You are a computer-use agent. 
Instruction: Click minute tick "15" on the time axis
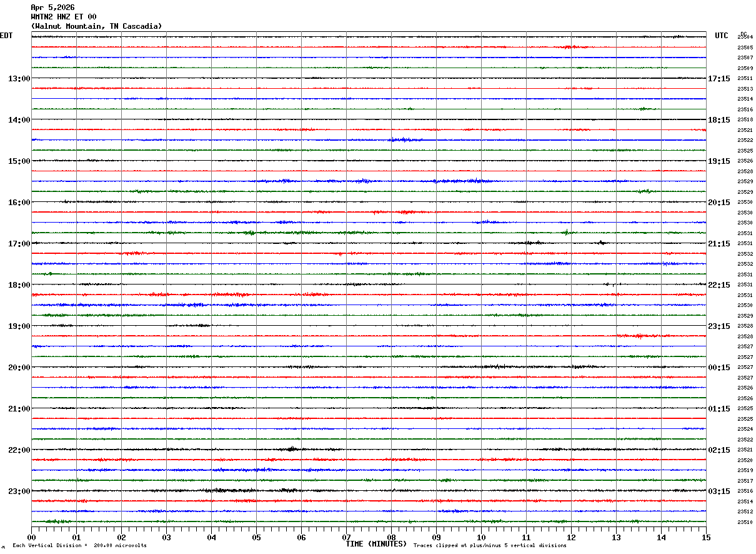coord(706,537)
